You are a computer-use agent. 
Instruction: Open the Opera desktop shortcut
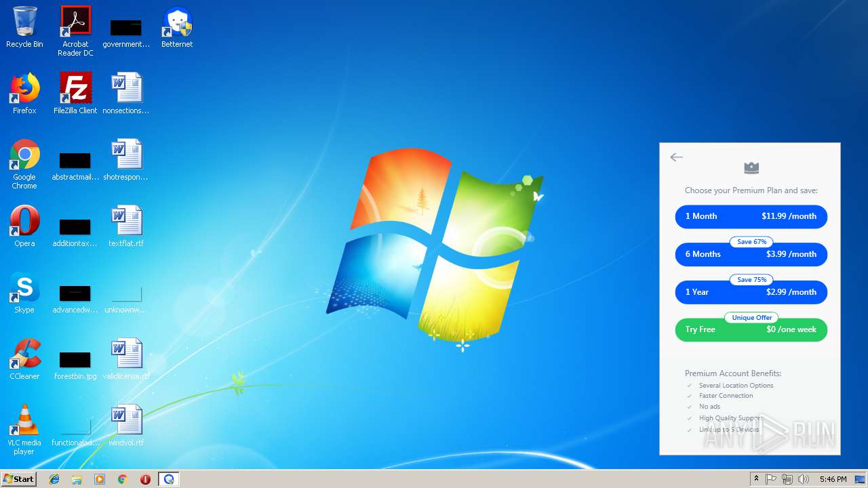tap(24, 227)
